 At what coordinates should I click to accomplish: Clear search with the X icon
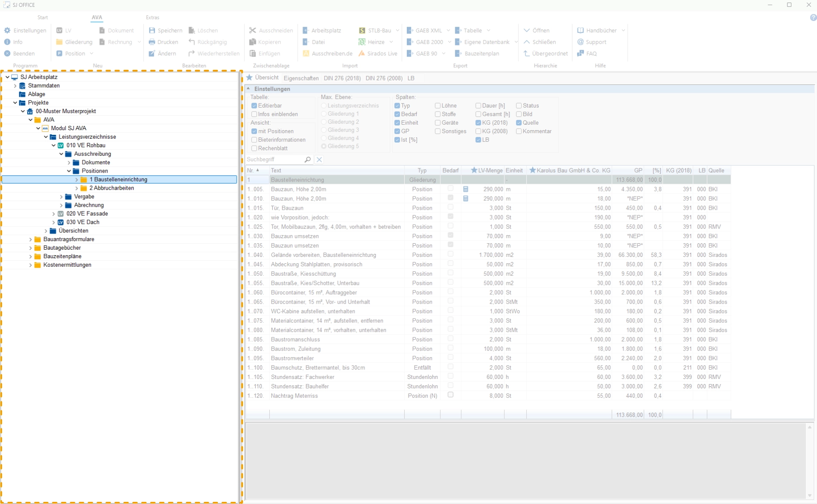pyautogui.click(x=319, y=159)
